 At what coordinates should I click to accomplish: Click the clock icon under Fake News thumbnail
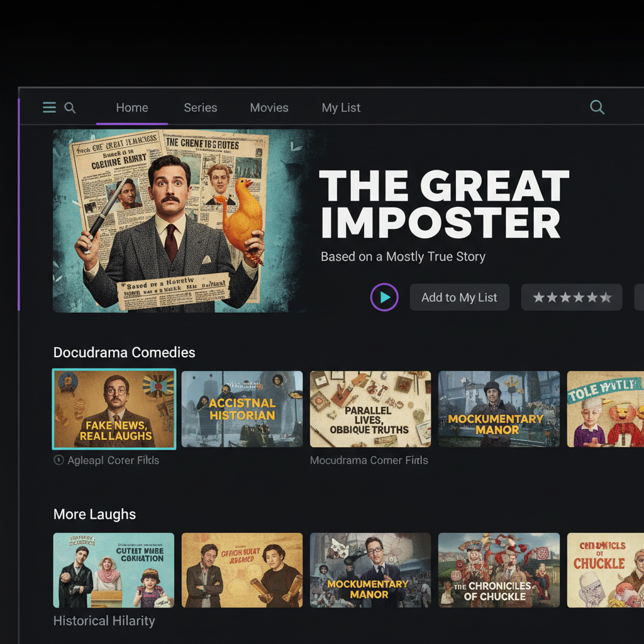point(58,460)
